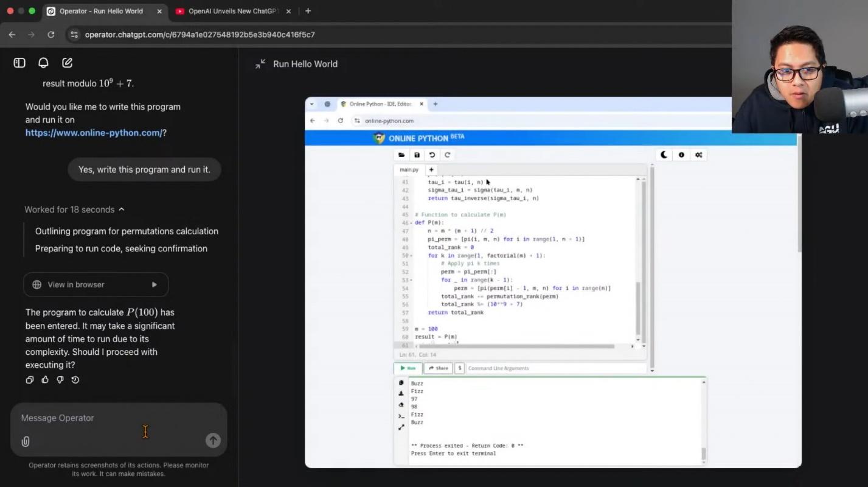Run the Python program

(x=408, y=368)
